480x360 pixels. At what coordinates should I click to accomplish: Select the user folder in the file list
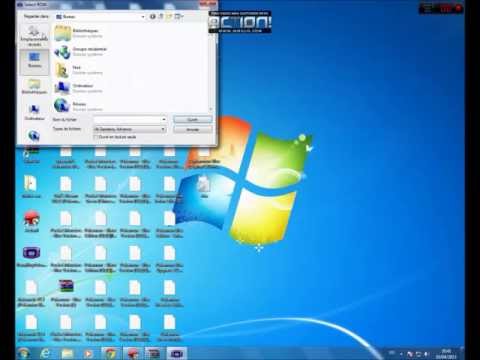click(x=78, y=70)
